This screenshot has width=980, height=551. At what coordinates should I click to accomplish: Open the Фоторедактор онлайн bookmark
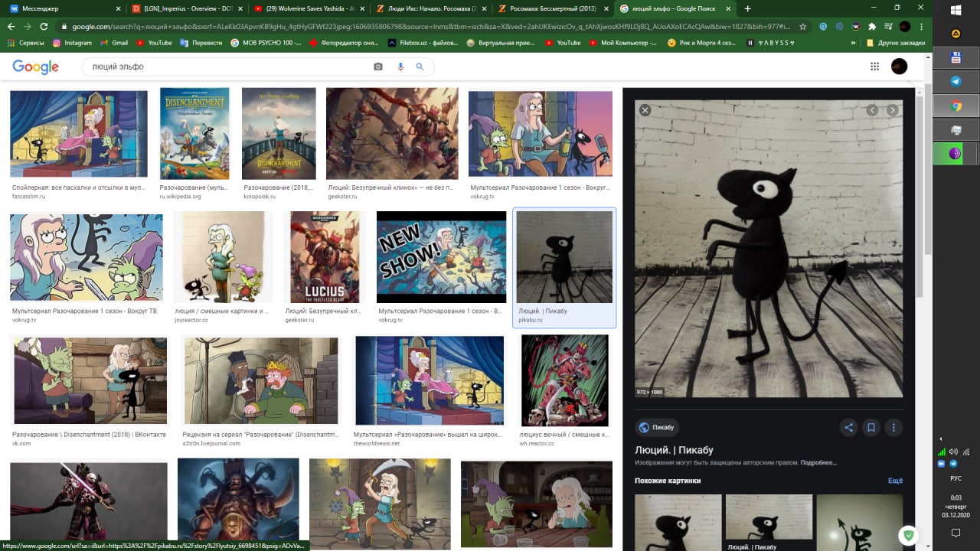pyautogui.click(x=344, y=43)
